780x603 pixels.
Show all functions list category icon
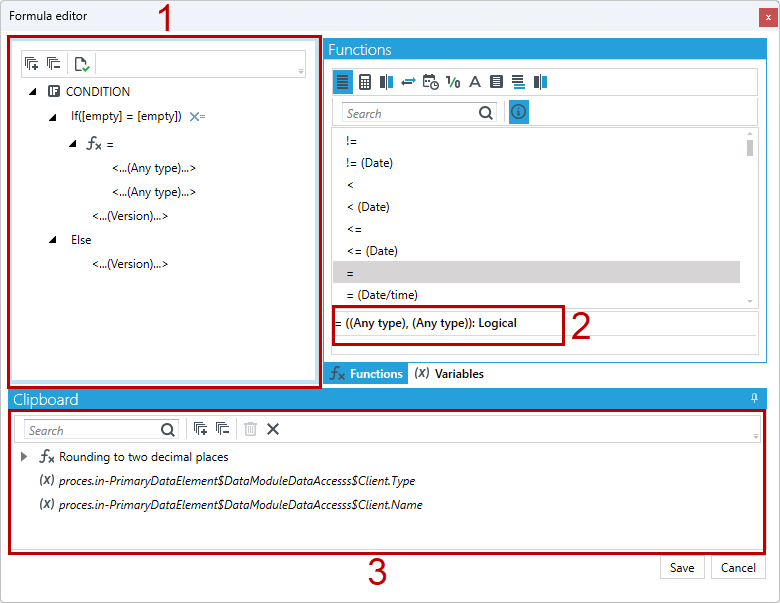click(x=342, y=82)
